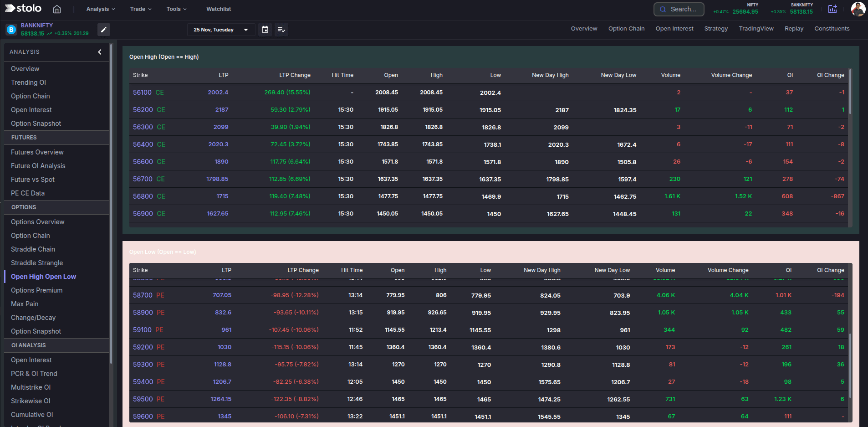Open the '25 Nov, Tuesday' date dropdown

coord(221,30)
